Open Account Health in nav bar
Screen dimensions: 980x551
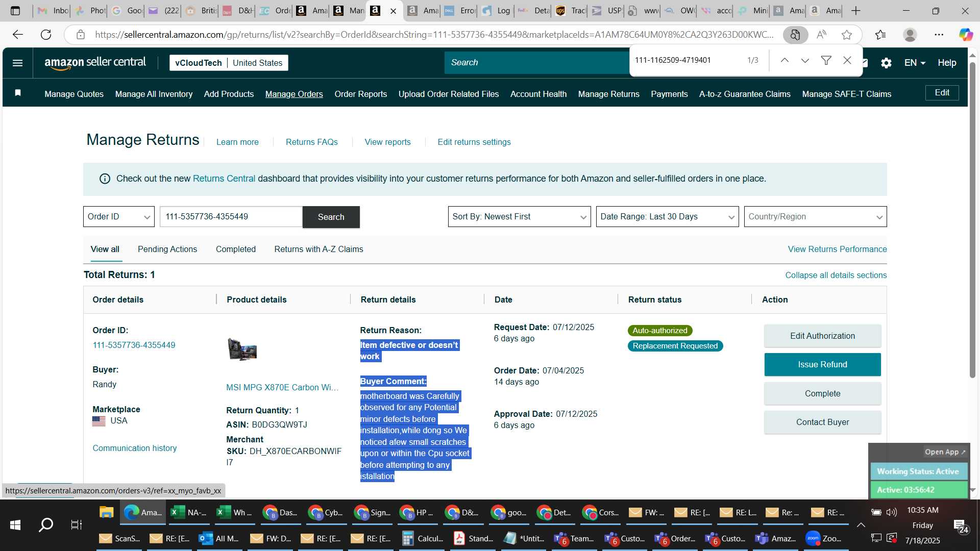click(538, 94)
